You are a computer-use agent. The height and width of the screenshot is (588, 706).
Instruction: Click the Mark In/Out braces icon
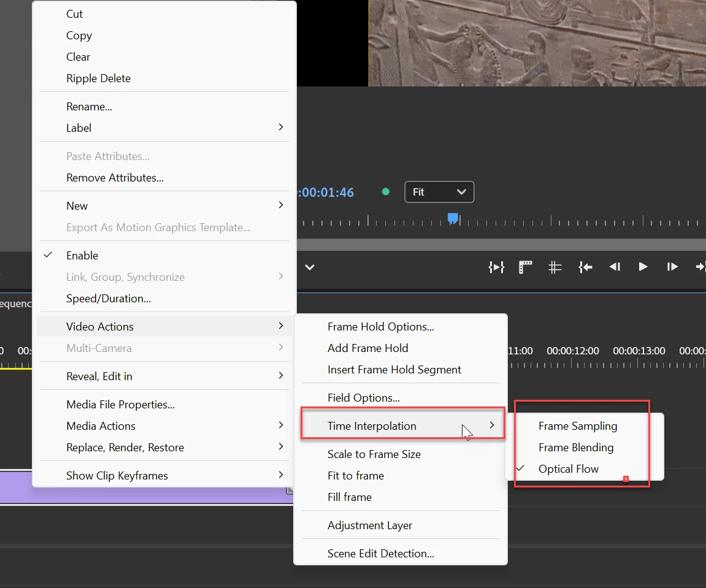(x=496, y=267)
